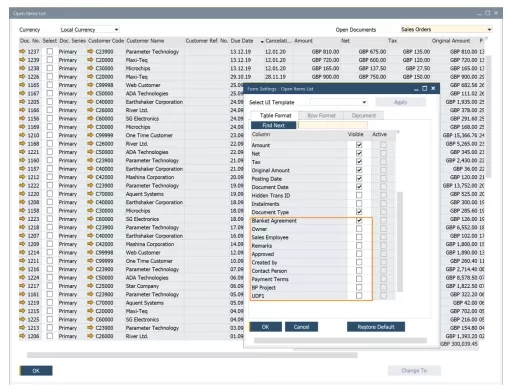Open customer C23900 link arrow in row 1237

[x=90, y=51]
